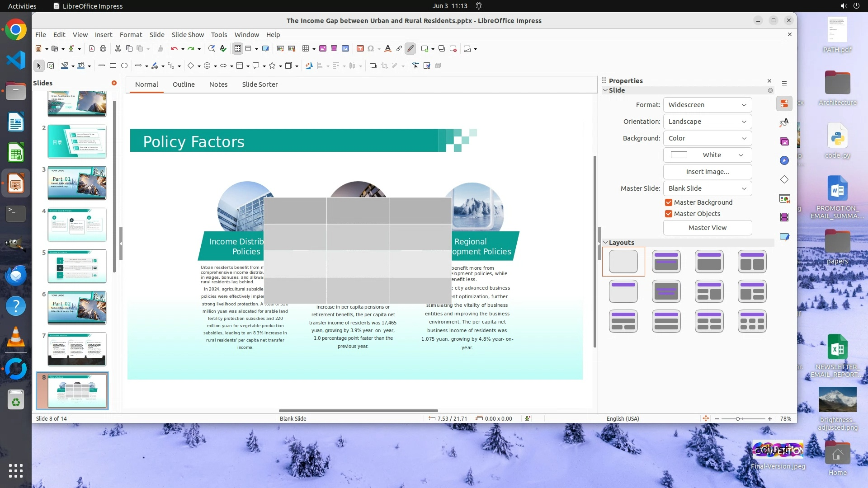Click the White background color swatch

pyautogui.click(x=679, y=155)
